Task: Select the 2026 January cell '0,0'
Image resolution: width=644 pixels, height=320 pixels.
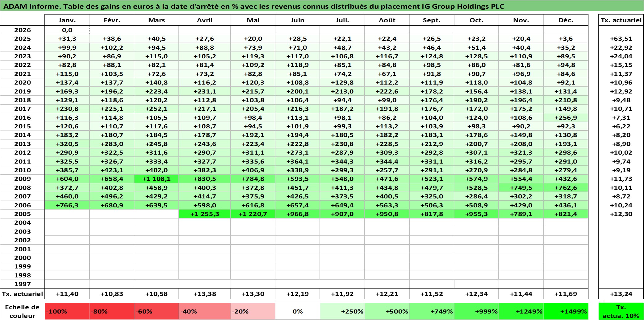Action: coord(67,30)
